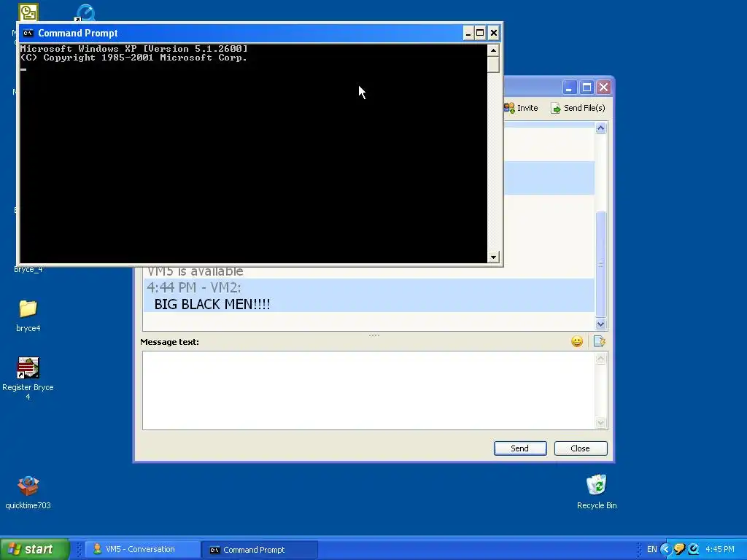Click the Send File(s) toolbar icon

pos(555,109)
